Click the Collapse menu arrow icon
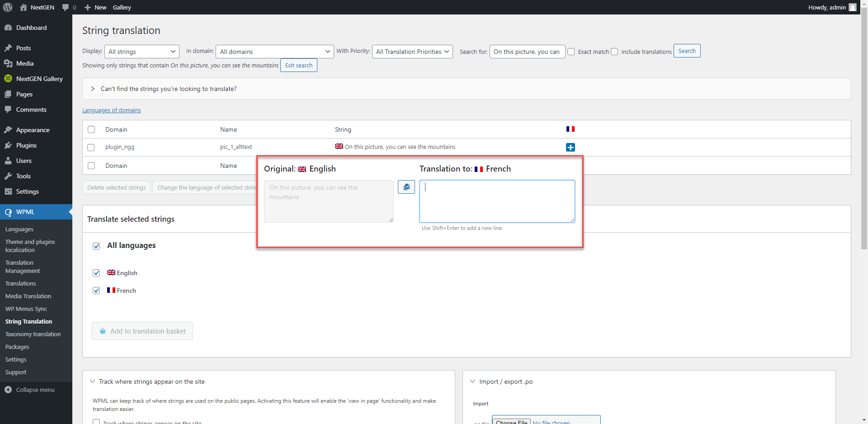The image size is (868, 424). point(8,390)
